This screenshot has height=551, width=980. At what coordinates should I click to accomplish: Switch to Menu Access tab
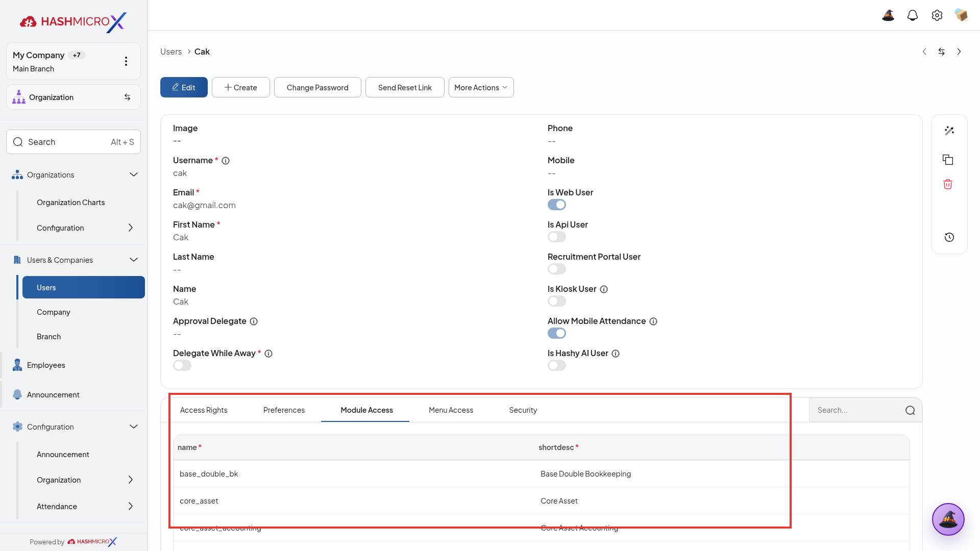point(451,410)
